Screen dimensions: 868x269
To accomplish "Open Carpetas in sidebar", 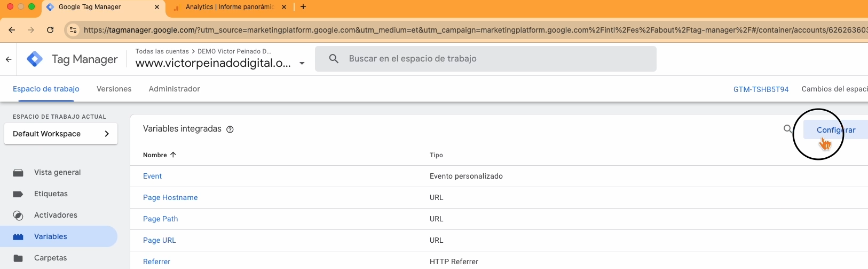I will pyautogui.click(x=51, y=258).
